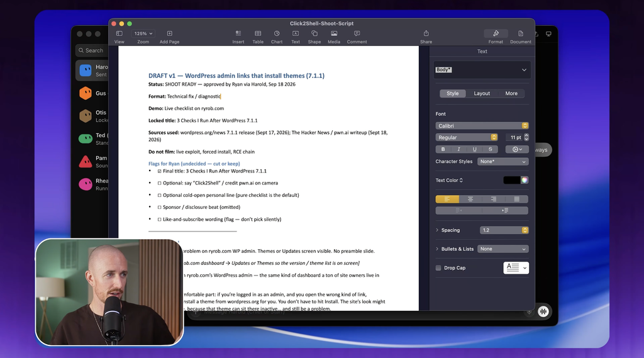Open the advanced text options gear menu
Screen dimensions: 644x358
tap(517, 149)
